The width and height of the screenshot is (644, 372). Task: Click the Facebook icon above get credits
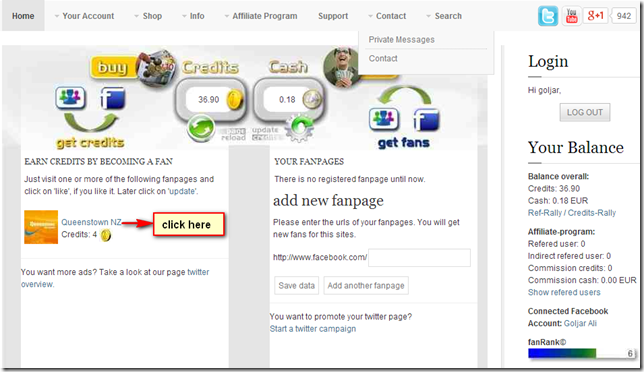[x=113, y=98]
